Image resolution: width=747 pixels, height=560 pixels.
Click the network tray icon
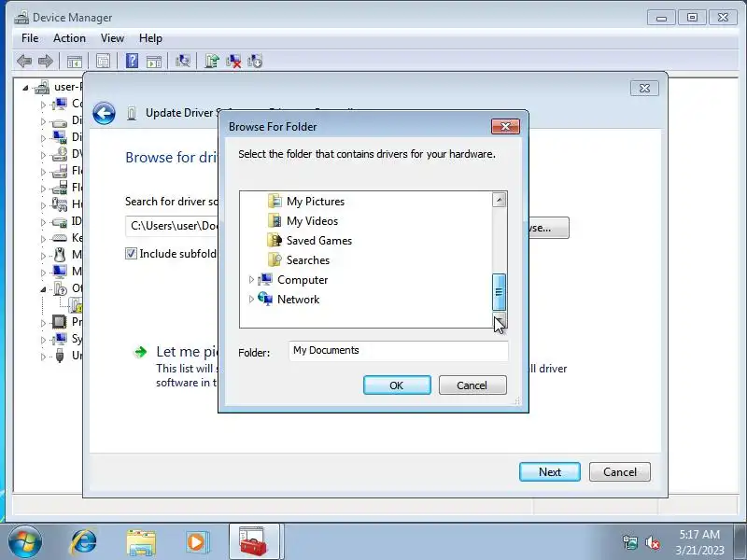[x=629, y=542]
